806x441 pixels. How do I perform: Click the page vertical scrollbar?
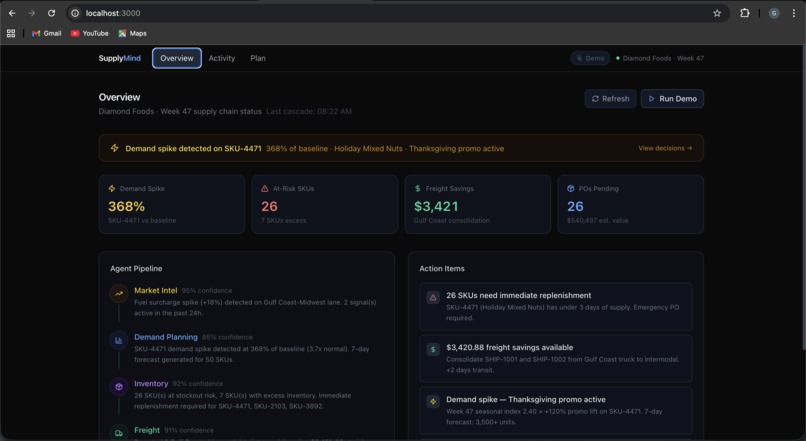[x=803, y=198]
